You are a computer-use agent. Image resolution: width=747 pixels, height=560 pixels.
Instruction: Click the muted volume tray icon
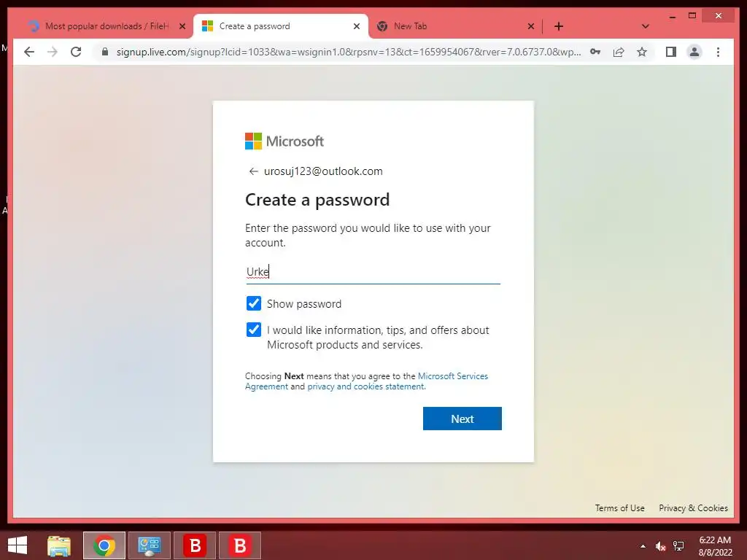pyautogui.click(x=660, y=546)
